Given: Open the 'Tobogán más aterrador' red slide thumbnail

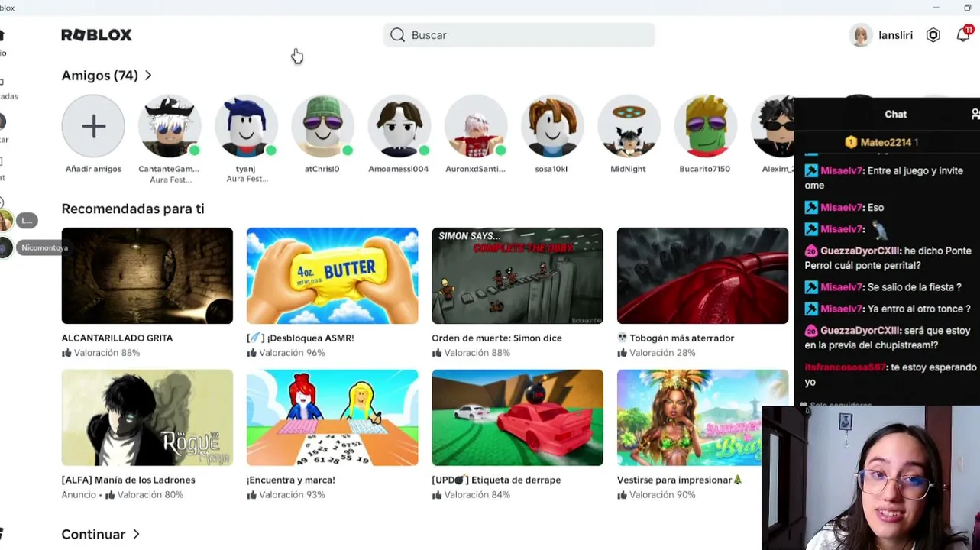Looking at the screenshot, I should coord(703,276).
